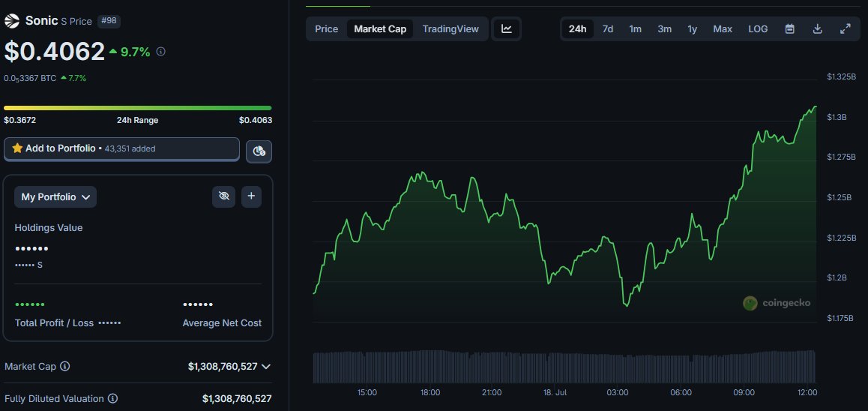Switch to the TradingView tab

tap(450, 28)
